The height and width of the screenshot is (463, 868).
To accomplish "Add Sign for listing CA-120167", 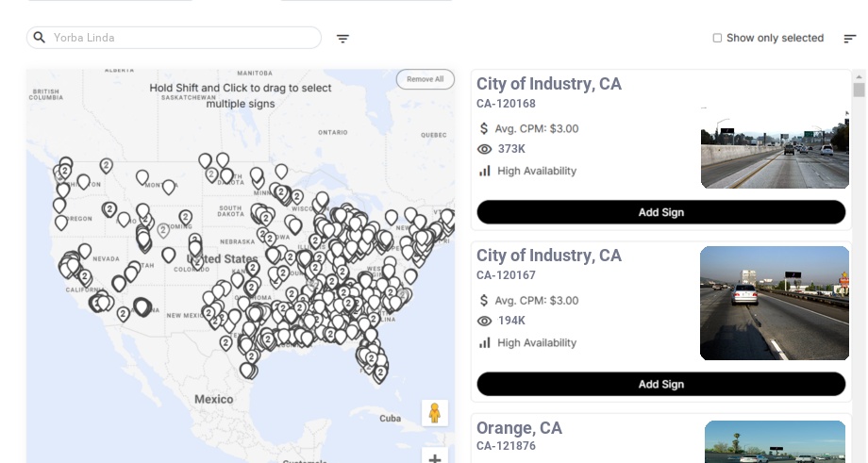I will [660, 384].
